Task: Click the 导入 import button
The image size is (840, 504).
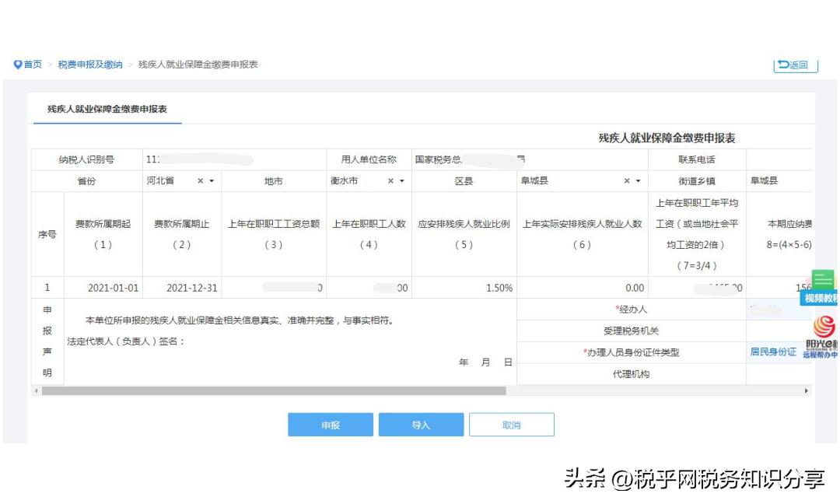Action: (x=421, y=424)
